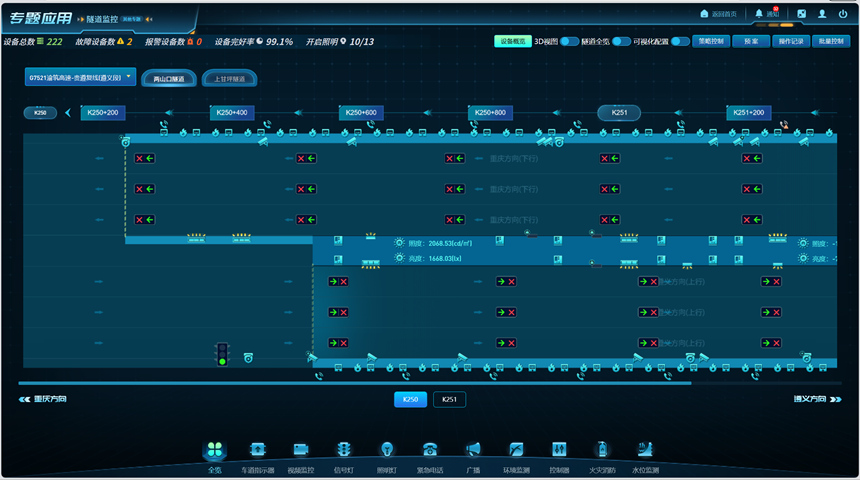
Task: Jump to the K251+200 mileage marker
Action: point(749,112)
